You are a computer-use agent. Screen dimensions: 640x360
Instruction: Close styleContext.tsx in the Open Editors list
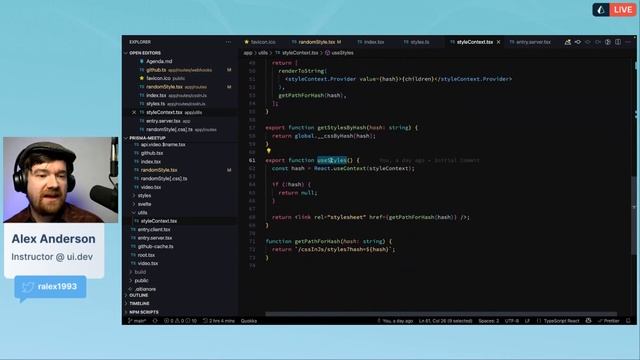click(134, 112)
